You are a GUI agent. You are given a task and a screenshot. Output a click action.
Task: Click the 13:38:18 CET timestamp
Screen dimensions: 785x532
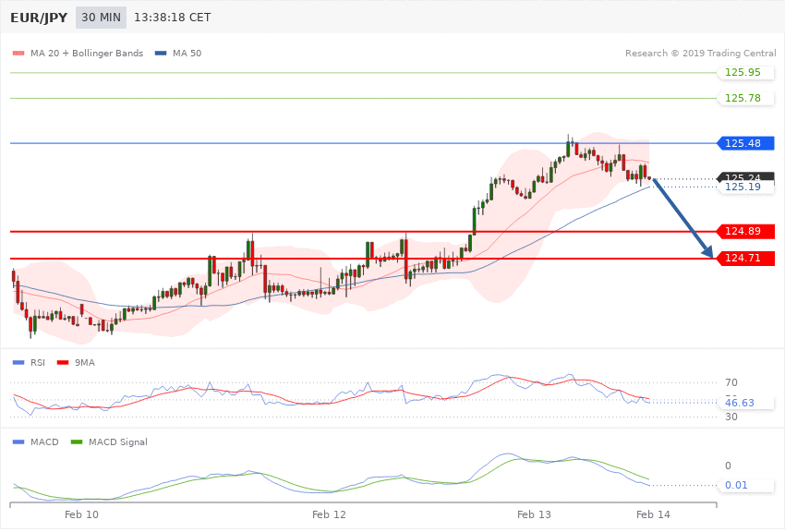pyautogui.click(x=172, y=18)
